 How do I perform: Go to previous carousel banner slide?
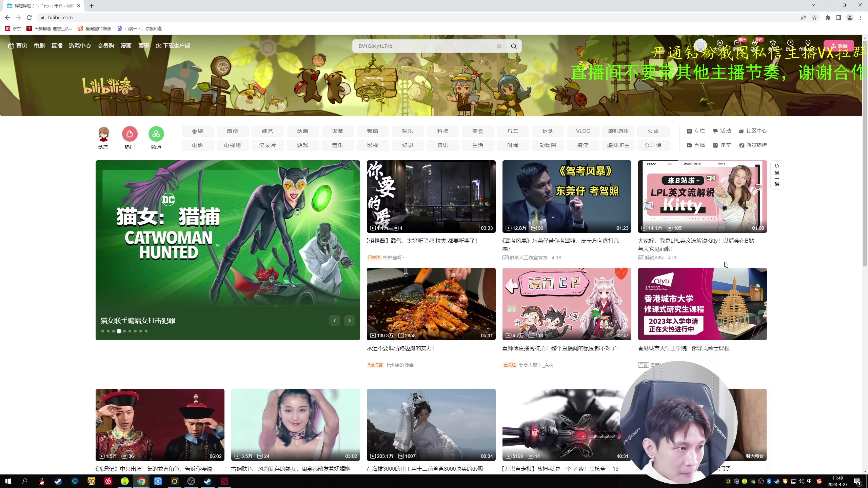[335, 321]
